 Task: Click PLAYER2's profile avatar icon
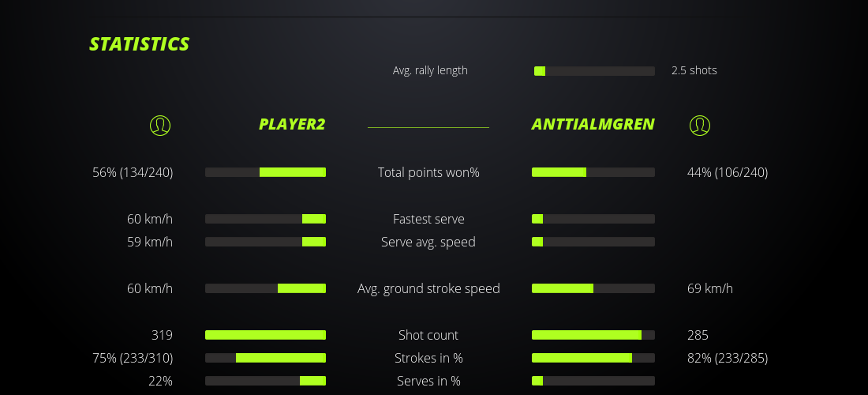(159, 125)
